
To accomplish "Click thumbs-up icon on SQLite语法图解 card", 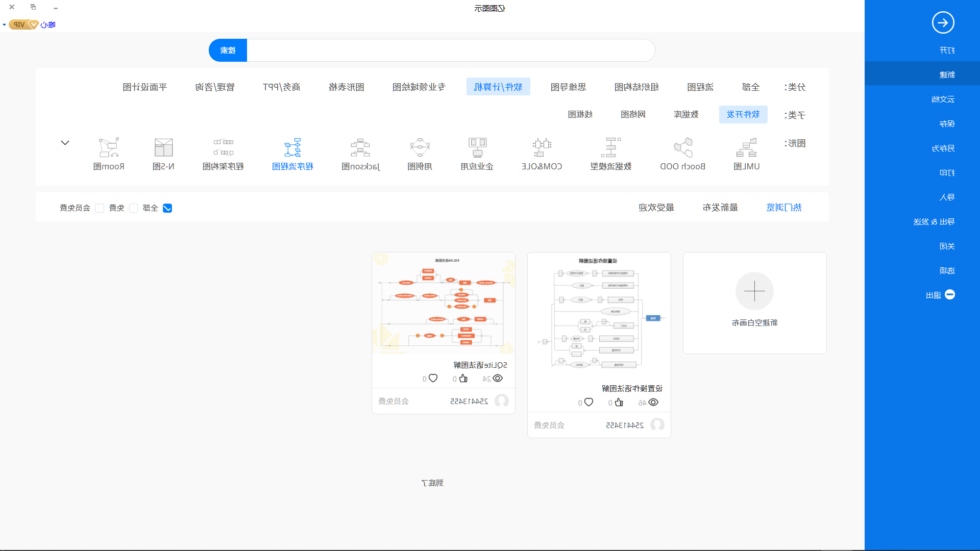I will pyautogui.click(x=463, y=378).
